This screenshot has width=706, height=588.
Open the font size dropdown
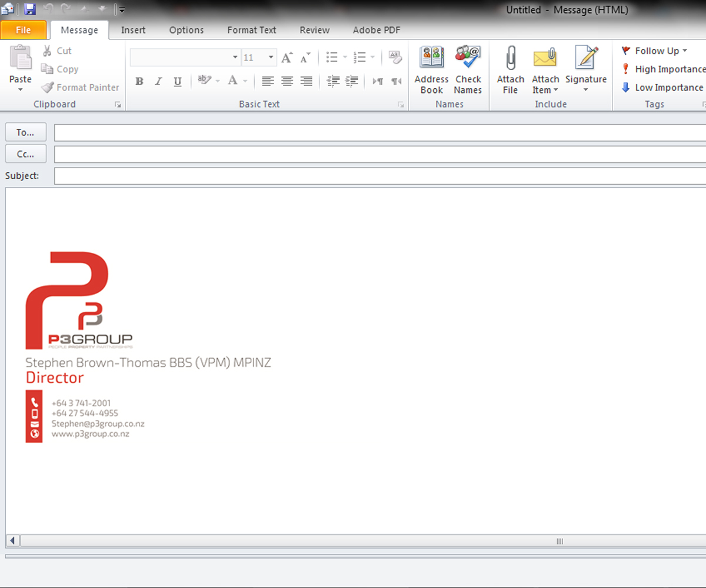270,57
